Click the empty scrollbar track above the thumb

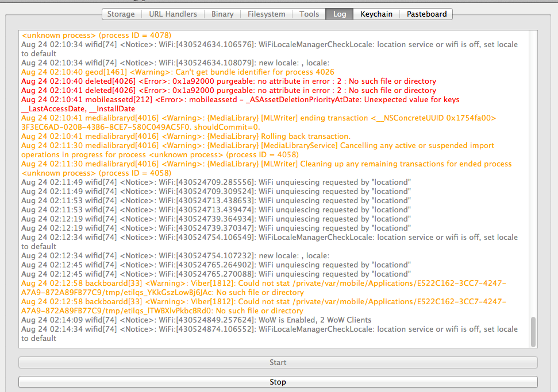(x=533, y=172)
